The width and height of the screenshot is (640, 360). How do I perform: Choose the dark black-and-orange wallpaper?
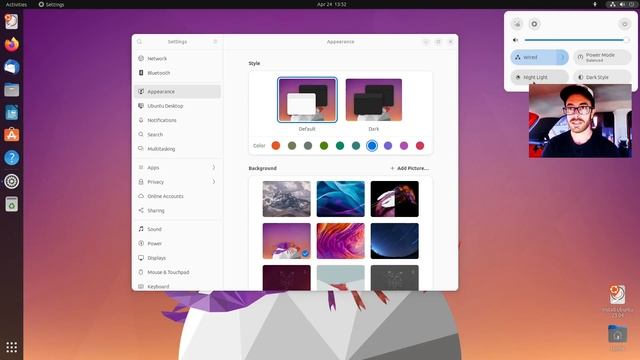point(394,199)
